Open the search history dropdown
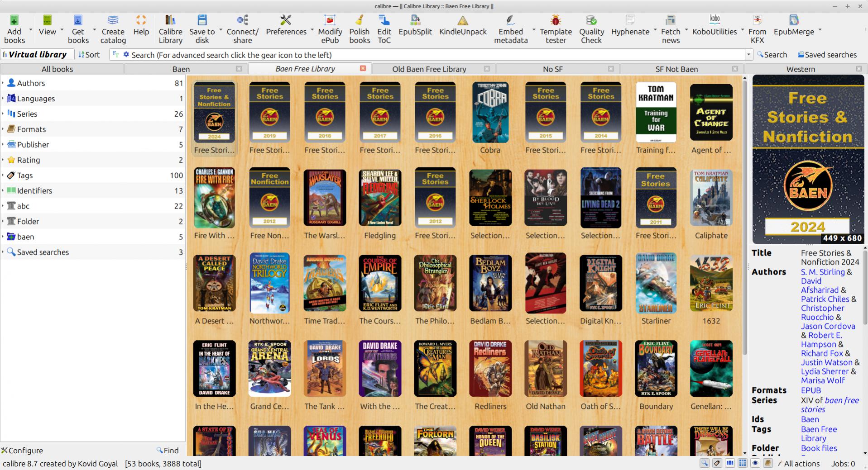Screen dimensions: 868x470 748,55
